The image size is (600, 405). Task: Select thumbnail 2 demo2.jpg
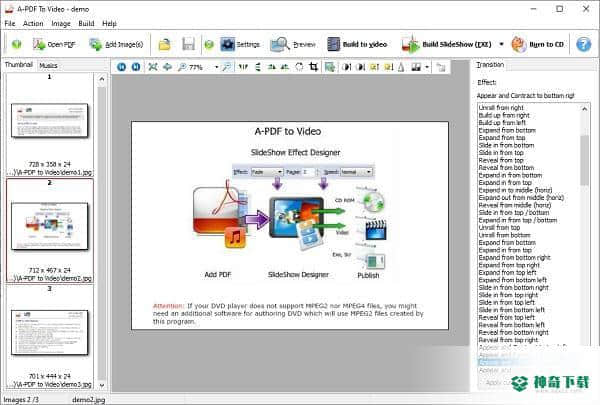[50, 230]
